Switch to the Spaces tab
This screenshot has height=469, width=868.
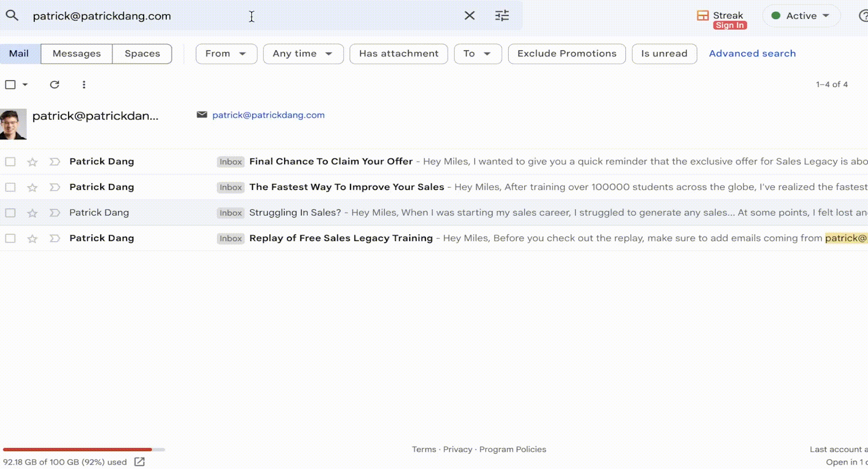pyautogui.click(x=142, y=53)
